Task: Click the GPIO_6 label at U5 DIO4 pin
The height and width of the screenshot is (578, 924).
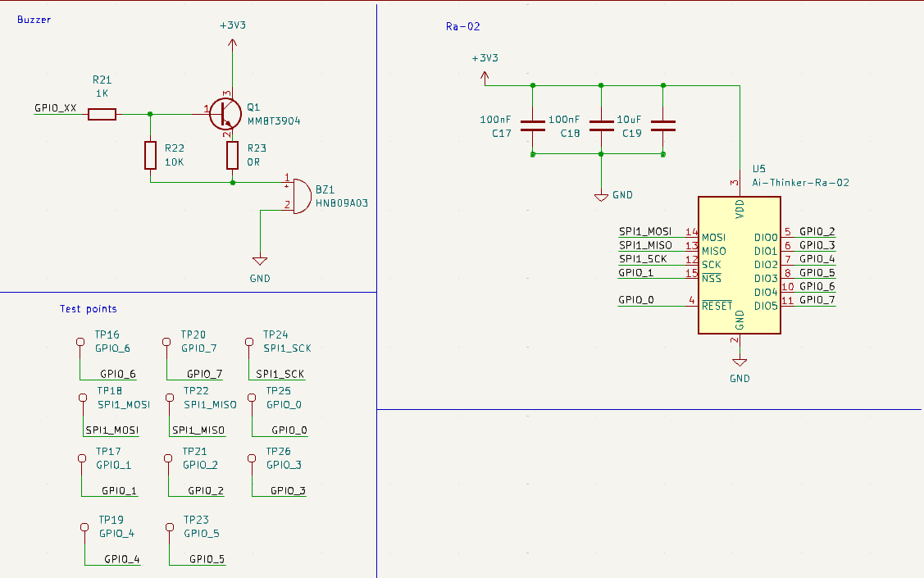Action: pyautogui.click(x=817, y=286)
